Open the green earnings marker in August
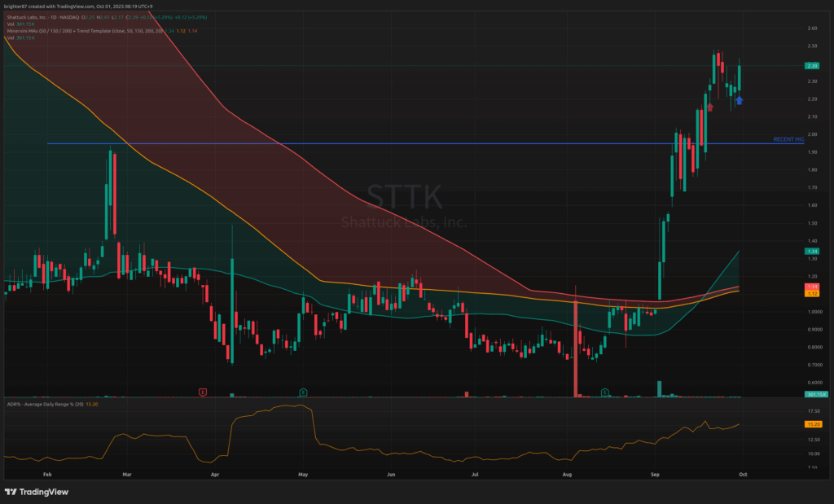The width and height of the screenshot is (834, 504). [x=605, y=392]
